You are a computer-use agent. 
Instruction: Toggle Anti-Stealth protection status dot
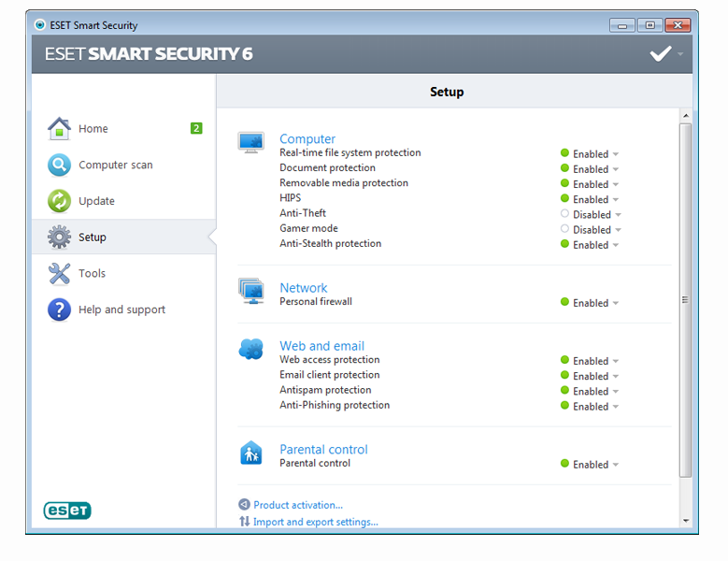tap(564, 244)
